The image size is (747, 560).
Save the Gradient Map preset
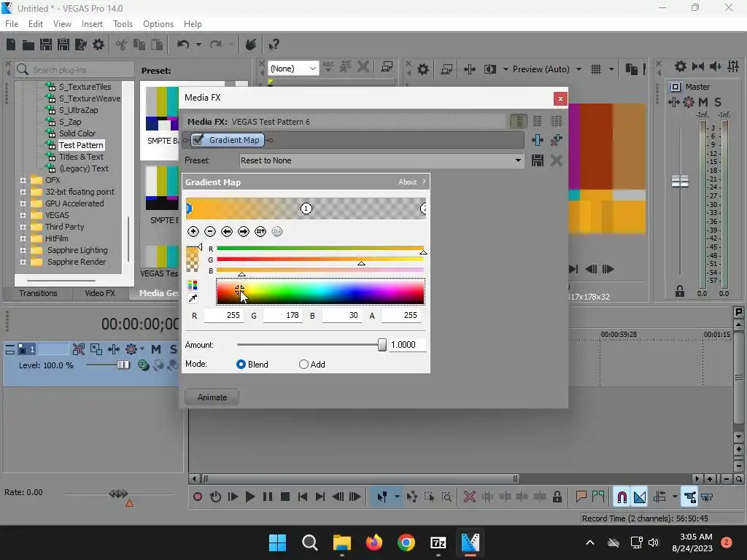click(538, 160)
